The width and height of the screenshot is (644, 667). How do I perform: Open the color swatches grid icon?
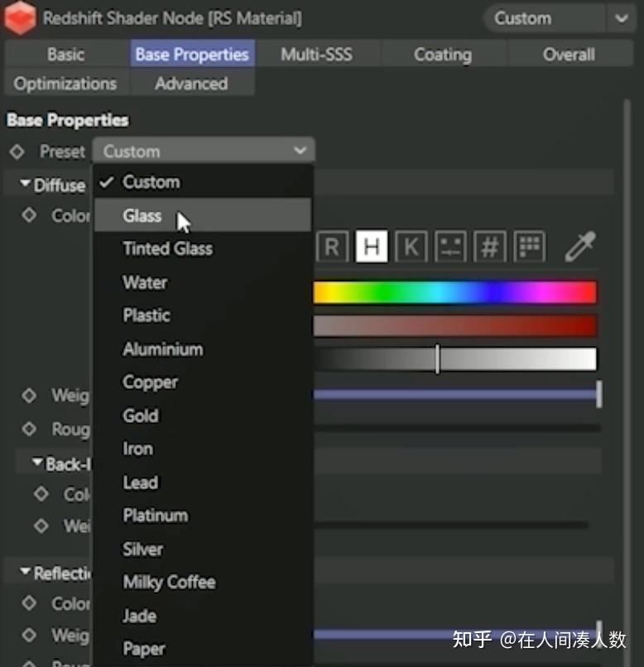(530, 246)
